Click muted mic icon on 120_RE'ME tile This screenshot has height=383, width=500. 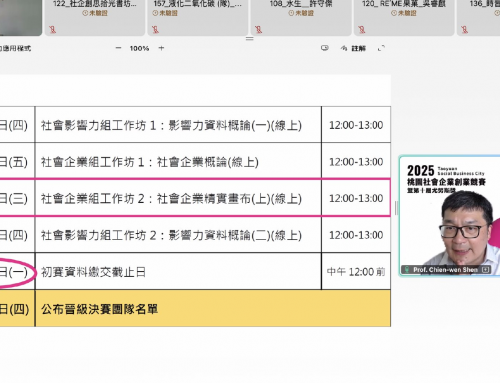pos(362,30)
